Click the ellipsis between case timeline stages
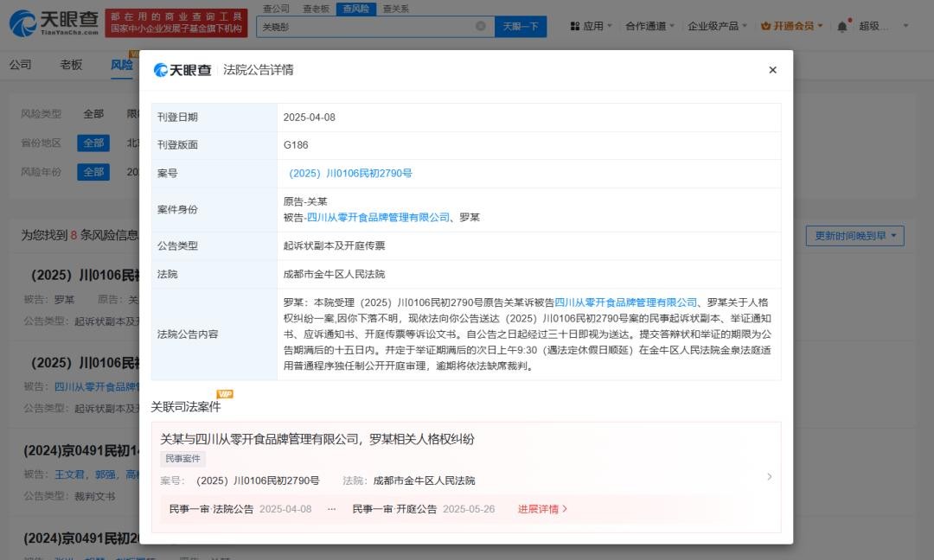Image resolution: width=934 pixels, height=560 pixels. (331, 509)
